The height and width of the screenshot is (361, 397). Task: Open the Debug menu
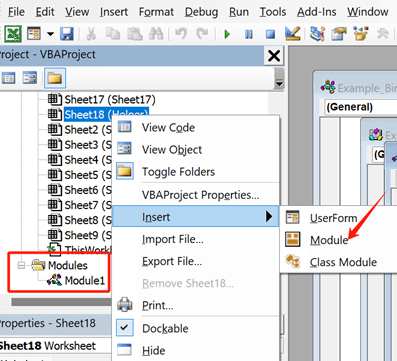click(201, 12)
